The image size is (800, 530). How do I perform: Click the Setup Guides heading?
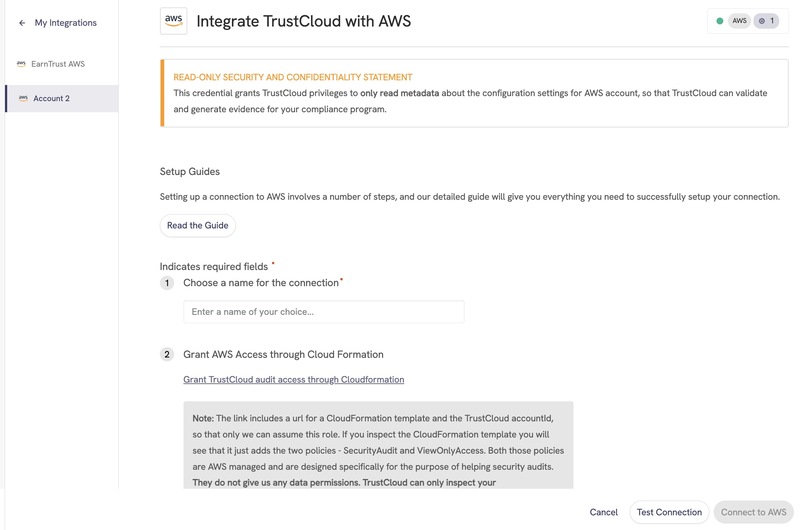190,171
